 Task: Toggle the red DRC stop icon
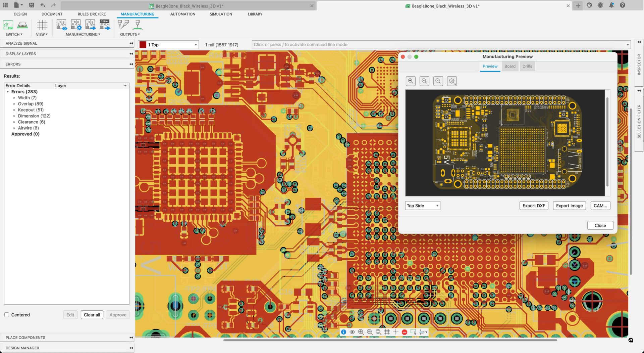pos(404,332)
